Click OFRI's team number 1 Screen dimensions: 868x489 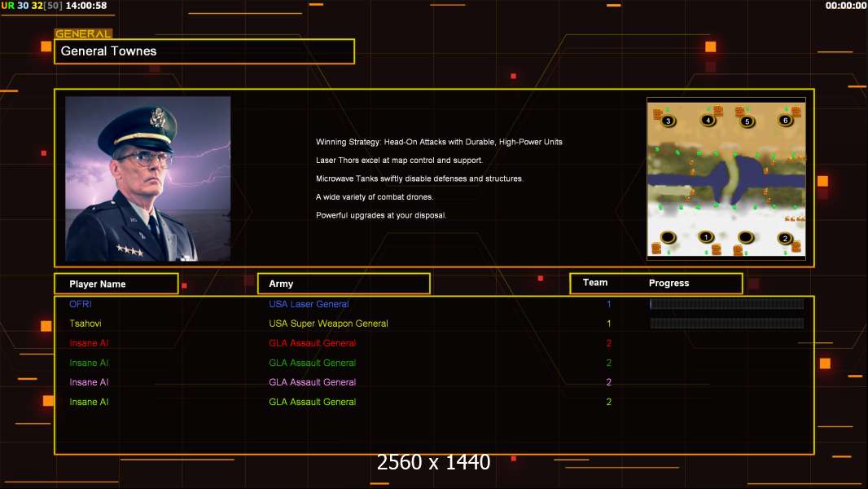click(608, 304)
